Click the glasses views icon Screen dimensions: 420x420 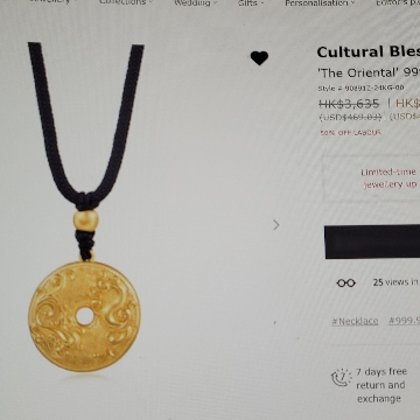coord(346,283)
